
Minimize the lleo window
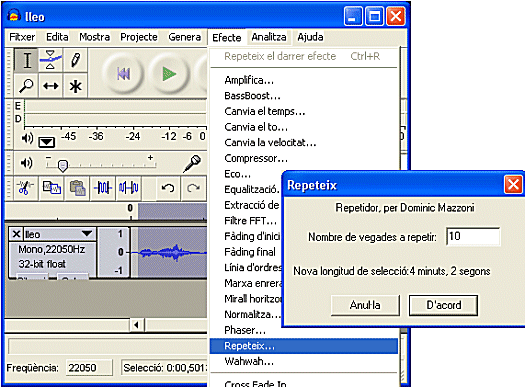click(x=353, y=16)
